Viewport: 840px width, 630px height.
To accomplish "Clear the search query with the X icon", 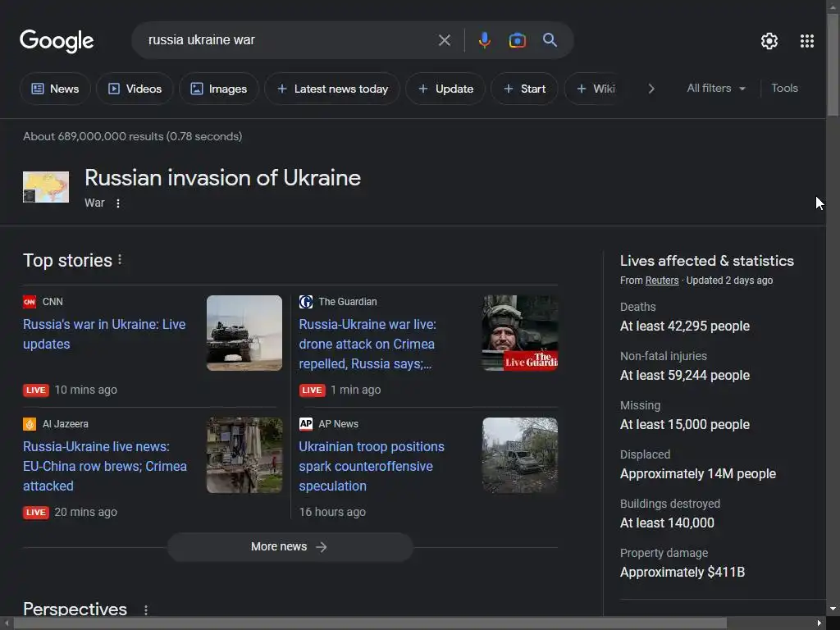I will tap(444, 40).
